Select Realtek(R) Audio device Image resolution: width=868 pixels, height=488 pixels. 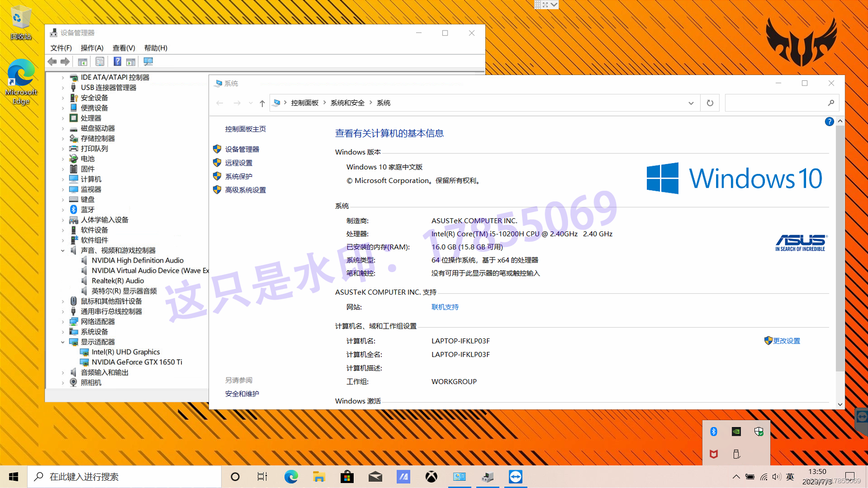pos(118,281)
